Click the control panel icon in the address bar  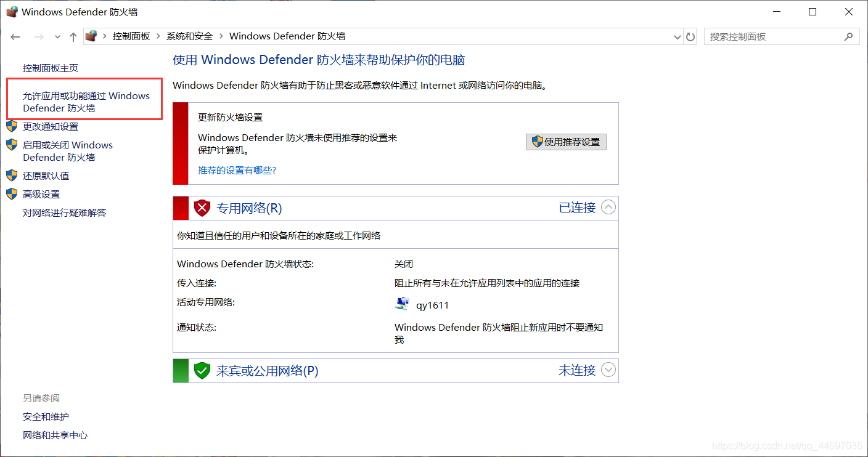pos(91,36)
